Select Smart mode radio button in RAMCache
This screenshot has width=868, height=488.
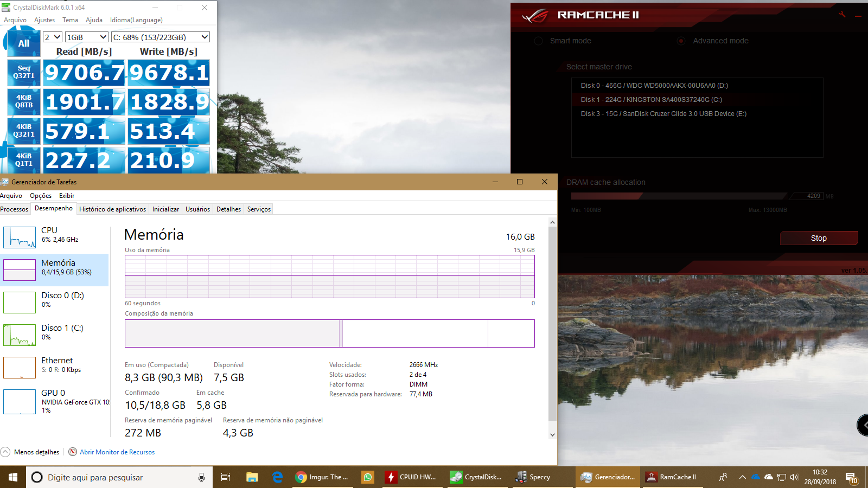pyautogui.click(x=538, y=41)
